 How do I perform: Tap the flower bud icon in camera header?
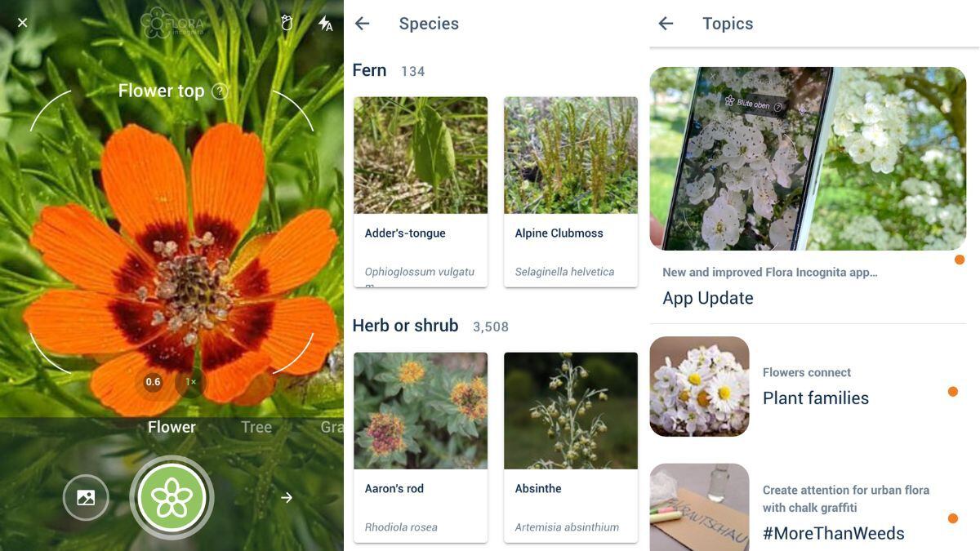coord(287,23)
